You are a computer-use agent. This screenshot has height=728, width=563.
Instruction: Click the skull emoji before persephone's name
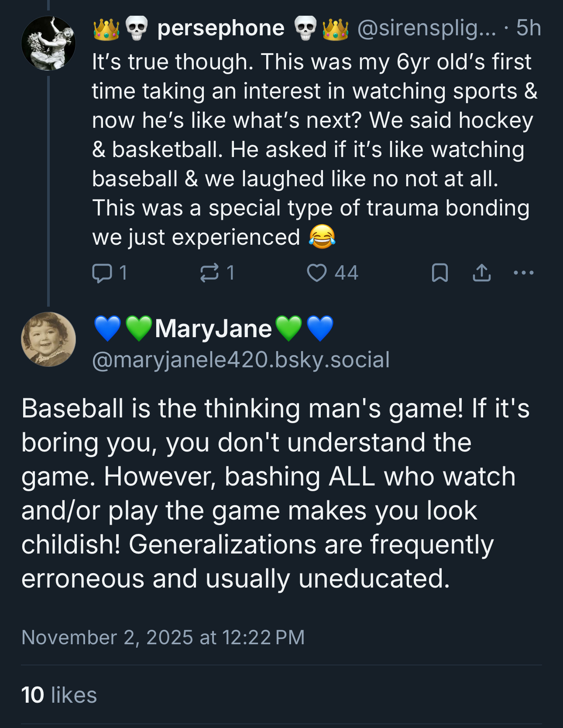pos(137,28)
